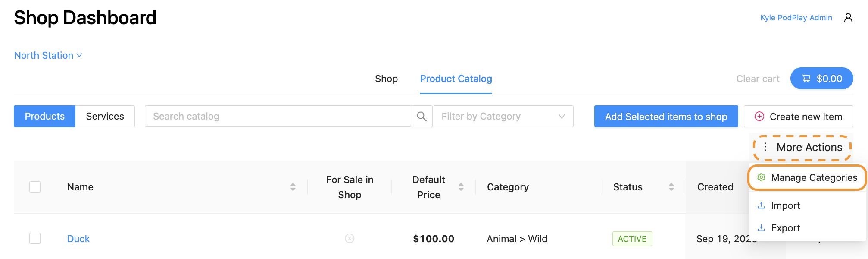Open the North Station location dropdown
Screen dimensions: 868x259
point(48,55)
